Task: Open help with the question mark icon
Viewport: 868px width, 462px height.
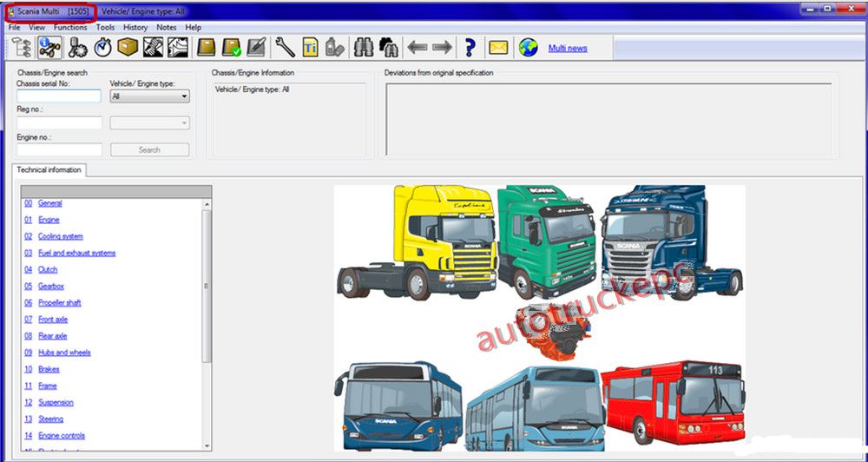Action: pos(470,48)
